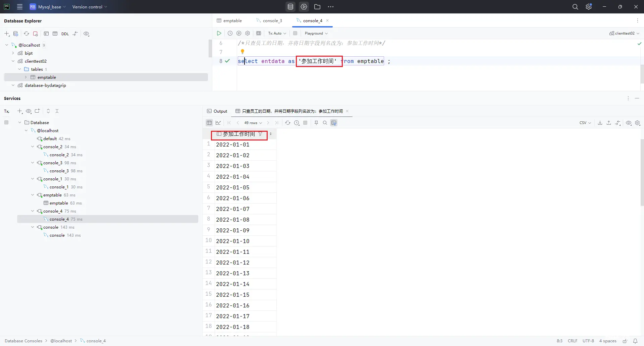The image size is (644, 346).
Task: Click the @localhost breadcrumb in status bar
Action: point(61,341)
